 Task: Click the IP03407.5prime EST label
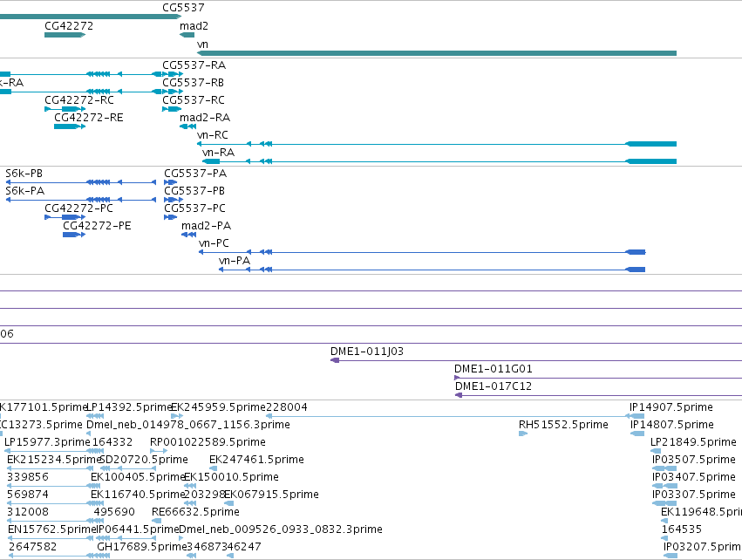694,478
